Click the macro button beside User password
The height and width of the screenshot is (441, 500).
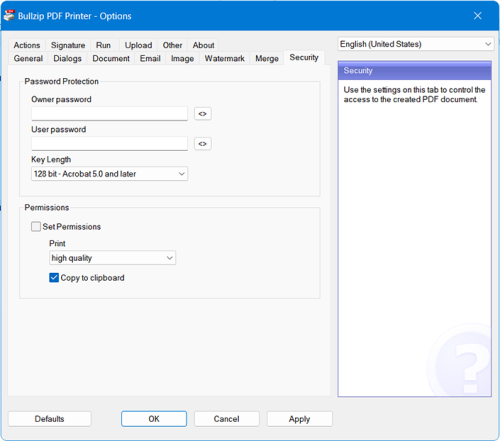pyautogui.click(x=203, y=144)
